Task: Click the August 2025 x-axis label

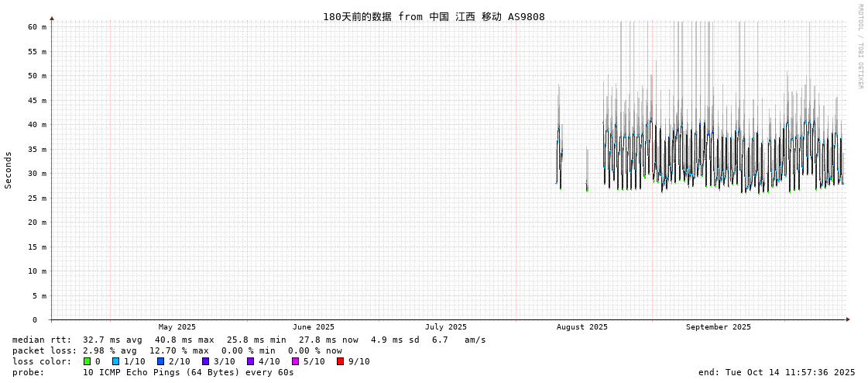Action: (582, 327)
